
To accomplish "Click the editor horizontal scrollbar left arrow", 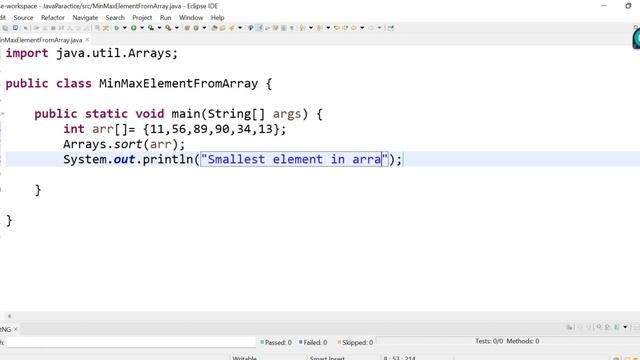I will pos(9,316).
